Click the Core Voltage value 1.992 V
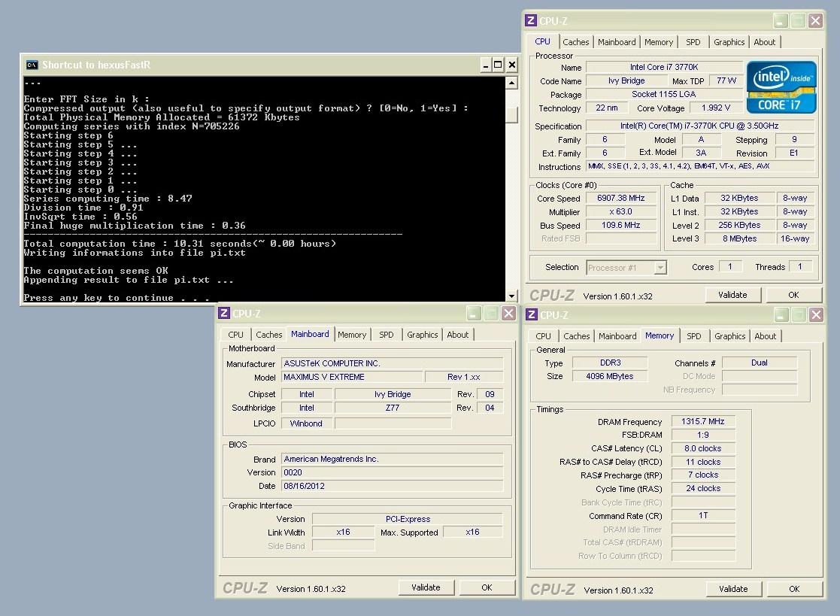The width and height of the screenshot is (840, 616). (716, 108)
